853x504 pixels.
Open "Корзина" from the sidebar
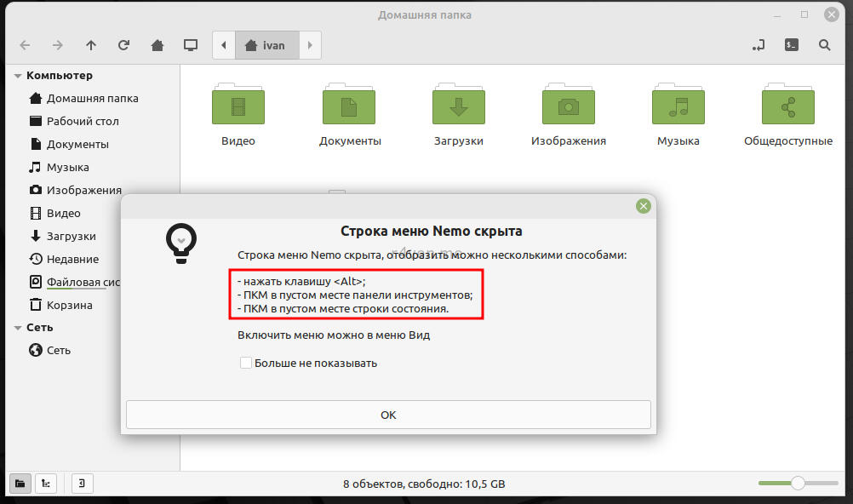click(70, 305)
